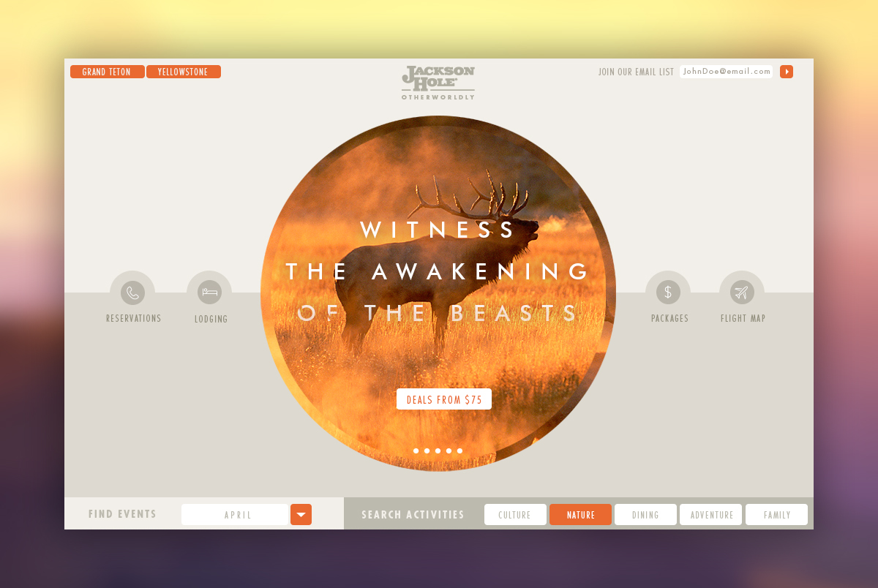Select the third carousel slide dot
The image size is (878, 588).
pyautogui.click(x=438, y=451)
